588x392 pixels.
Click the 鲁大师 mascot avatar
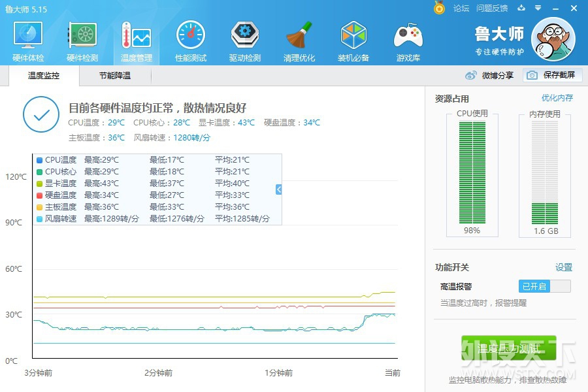tap(553, 39)
